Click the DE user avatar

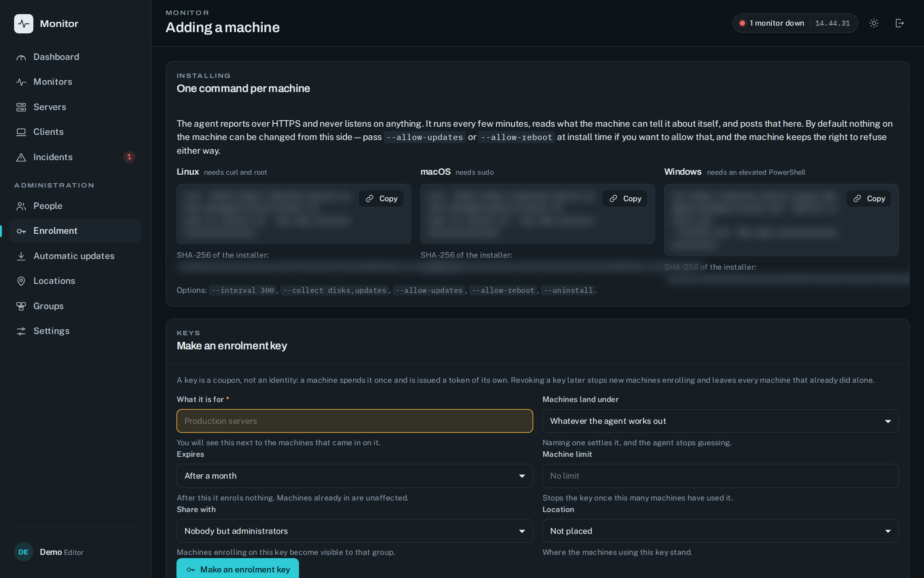click(x=24, y=552)
